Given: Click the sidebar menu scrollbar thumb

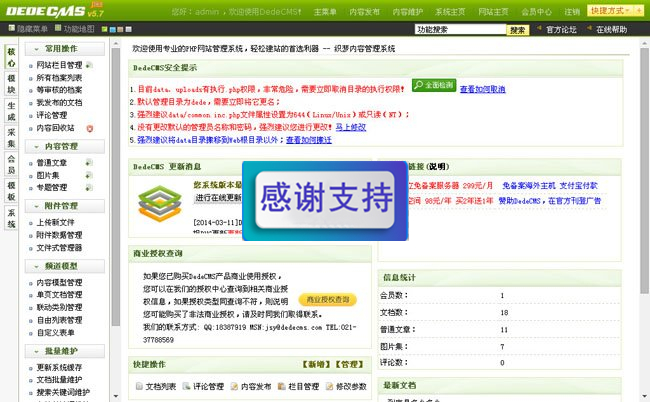Looking at the screenshot, I should (116, 186).
